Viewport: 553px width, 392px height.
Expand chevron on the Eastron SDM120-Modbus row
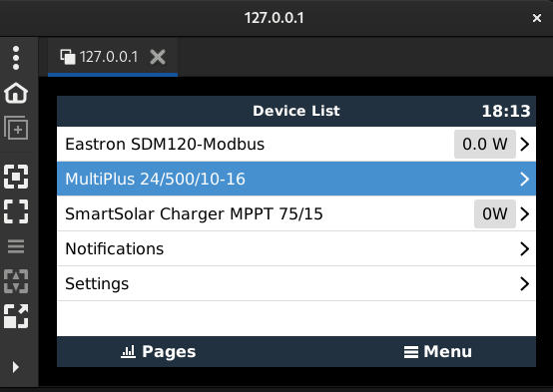(525, 145)
